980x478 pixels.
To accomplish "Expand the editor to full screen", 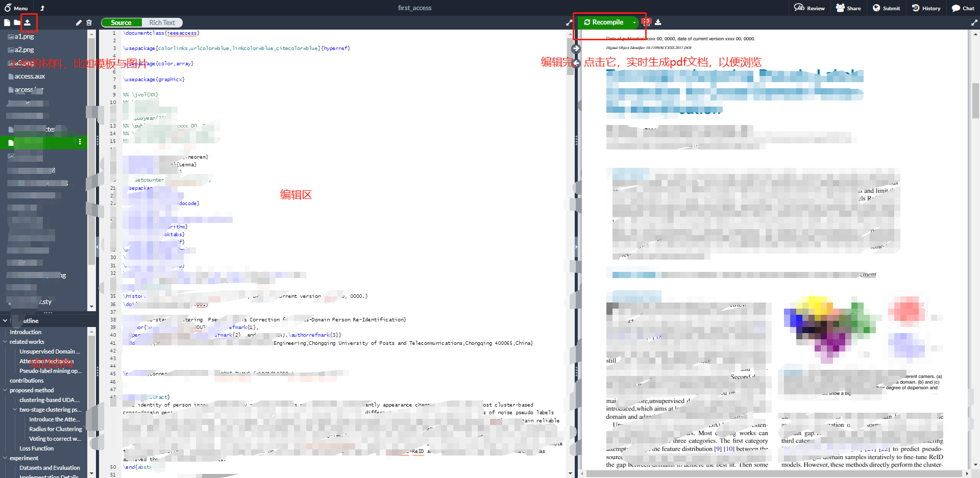I will click(x=569, y=22).
